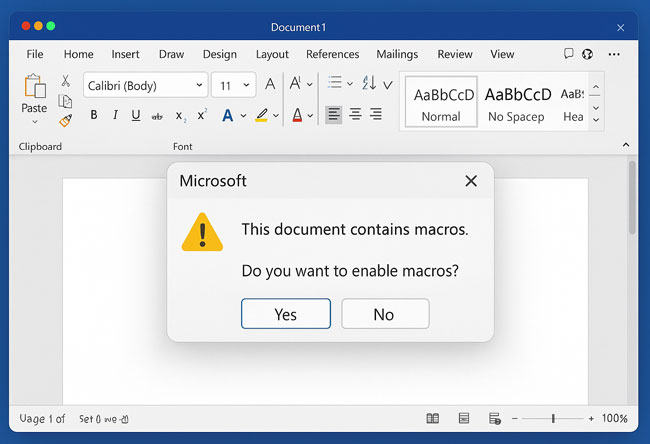Toggle Strikethrough formatting
The width and height of the screenshot is (650, 444).
(x=157, y=117)
